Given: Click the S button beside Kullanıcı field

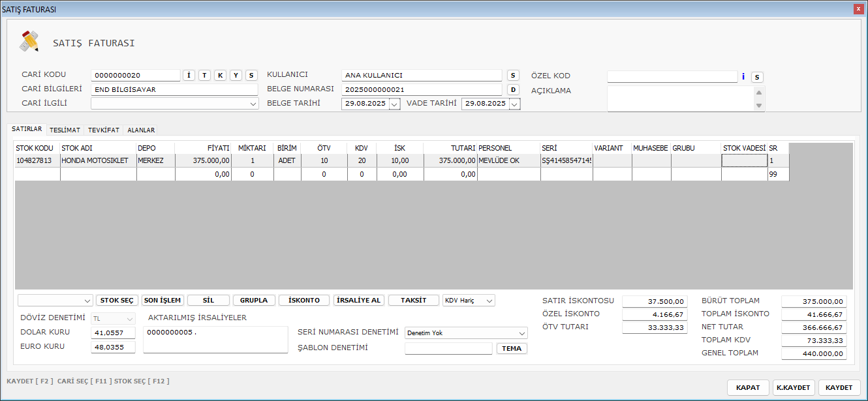Looking at the screenshot, I should click(x=513, y=76).
